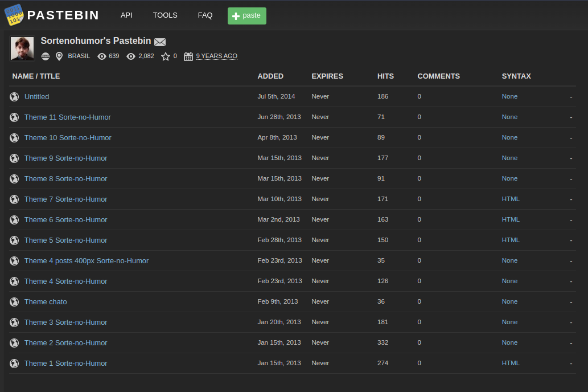
Task: Click the HTML syntax link for Theme 1
Action: click(x=511, y=363)
